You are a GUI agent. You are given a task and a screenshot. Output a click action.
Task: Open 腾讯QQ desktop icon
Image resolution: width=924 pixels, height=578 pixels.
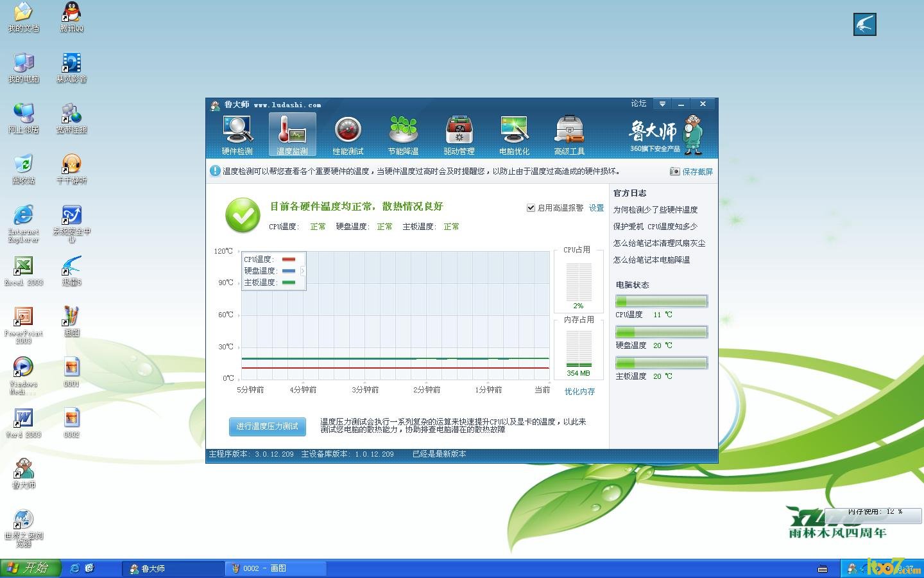pyautogui.click(x=72, y=17)
